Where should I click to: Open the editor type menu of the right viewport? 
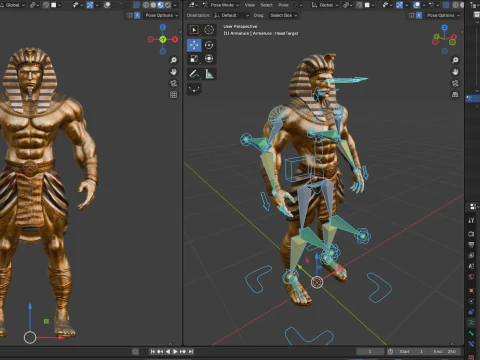[193, 5]
